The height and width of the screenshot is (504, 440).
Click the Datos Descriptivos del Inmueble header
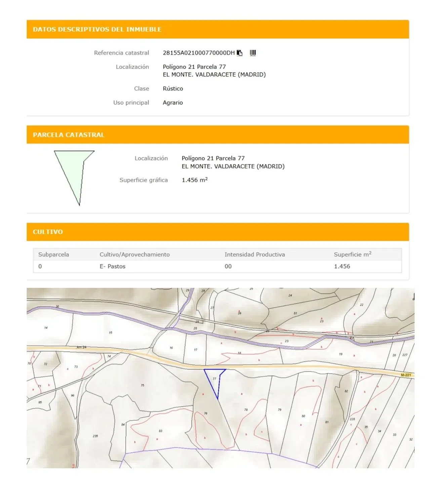(x=97, y=29)
